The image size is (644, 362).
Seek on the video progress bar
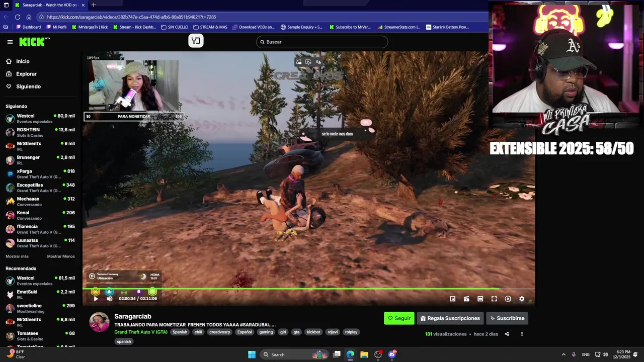pos(308,289)
